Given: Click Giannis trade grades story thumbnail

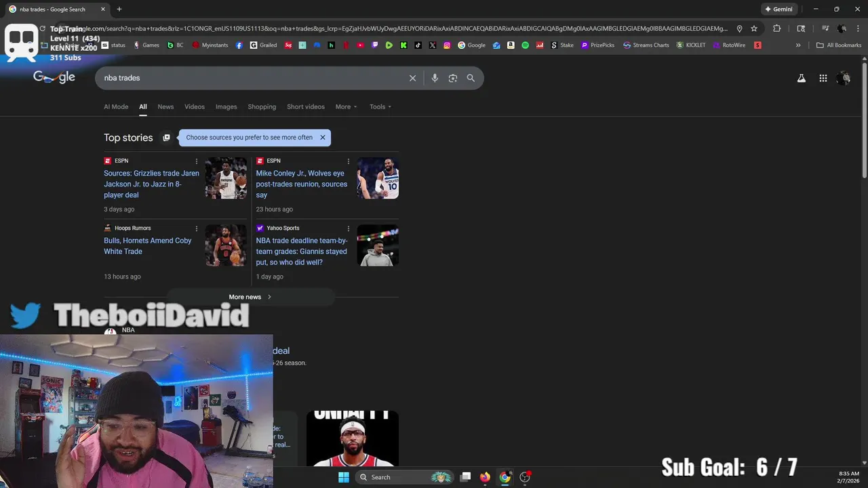Looking at the screenshot, I should click(378, 245).
